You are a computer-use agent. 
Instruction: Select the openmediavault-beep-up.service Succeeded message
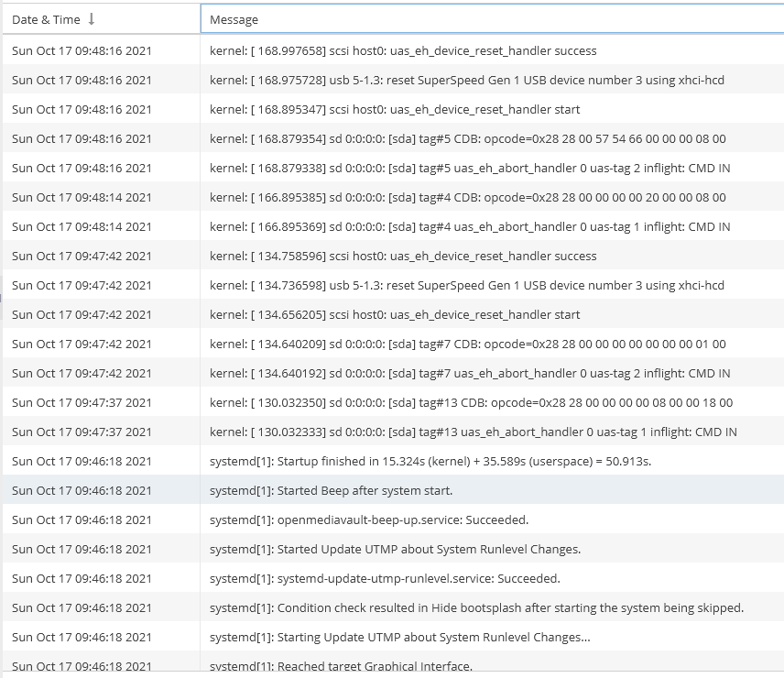click(x=369, y=520)
